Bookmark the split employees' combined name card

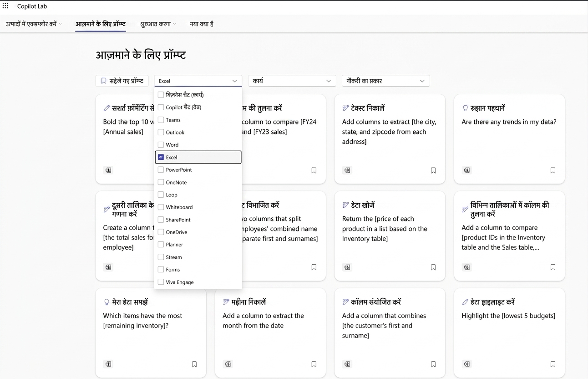tap(314, 267)
